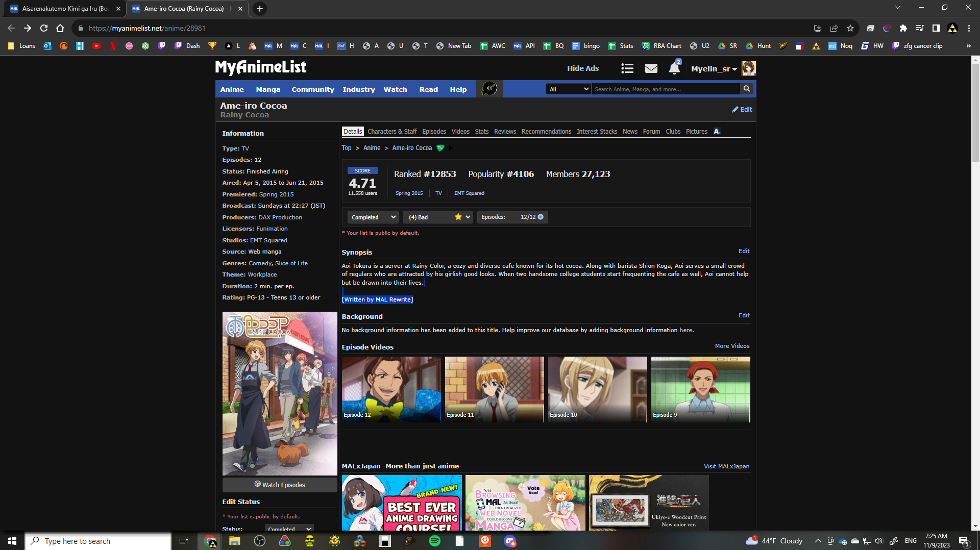Open the Episode 11 video thumbnail
980x550 pixels.
tap(495, 389)
